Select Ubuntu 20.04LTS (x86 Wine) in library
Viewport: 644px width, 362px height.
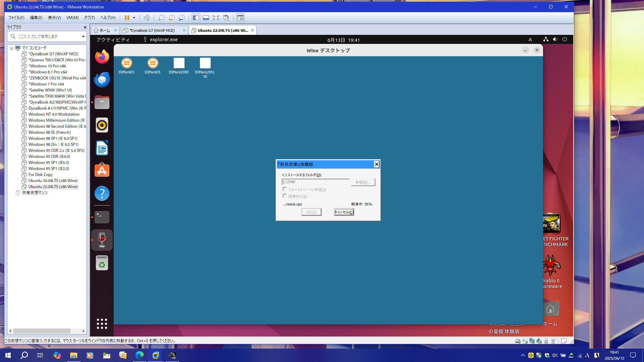(x=53, y=181)
